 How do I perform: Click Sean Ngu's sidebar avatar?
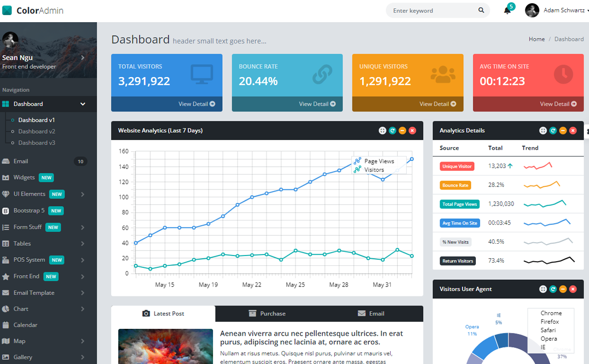point(10,39)
